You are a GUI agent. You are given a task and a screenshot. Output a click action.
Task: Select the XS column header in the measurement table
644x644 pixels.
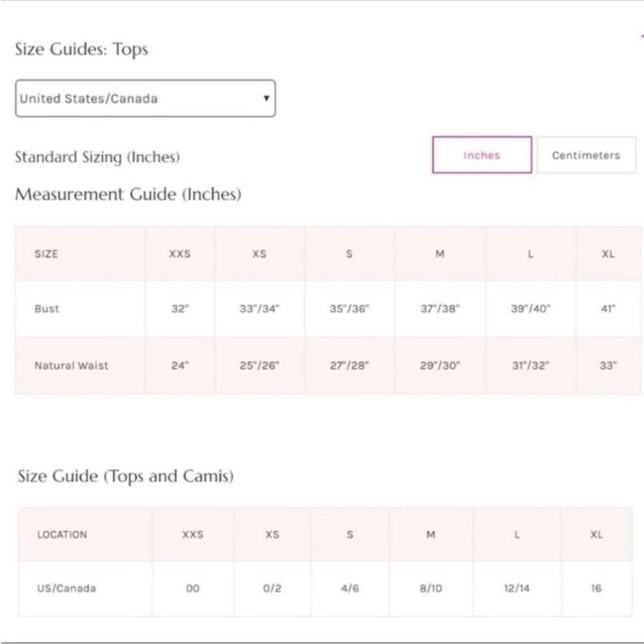(x=259, y=254)
